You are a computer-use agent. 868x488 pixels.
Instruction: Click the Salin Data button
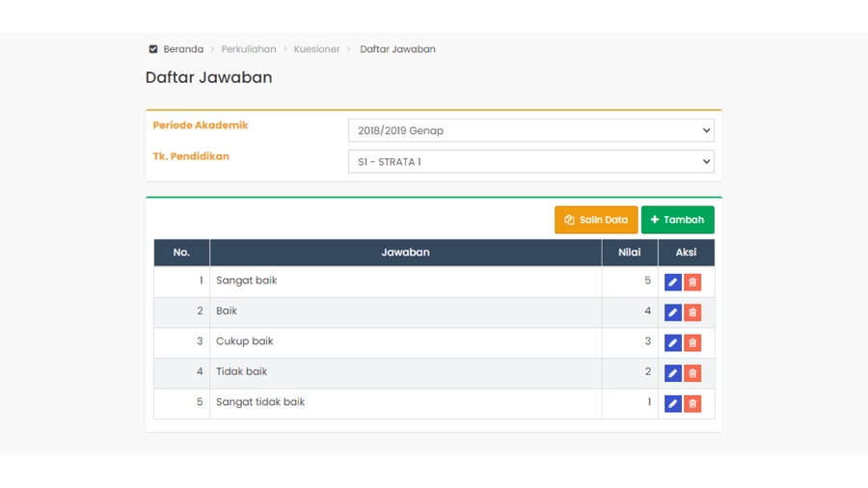(x=595, y=220)
